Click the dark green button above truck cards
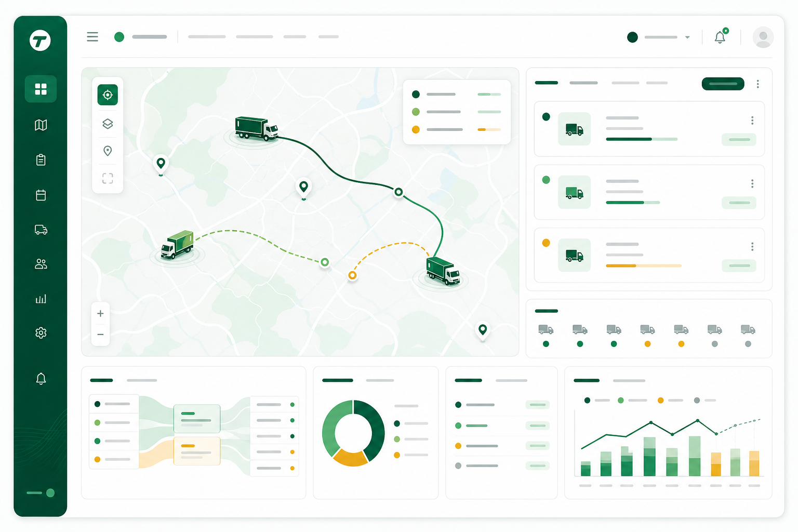 click(x=723, y=84)
